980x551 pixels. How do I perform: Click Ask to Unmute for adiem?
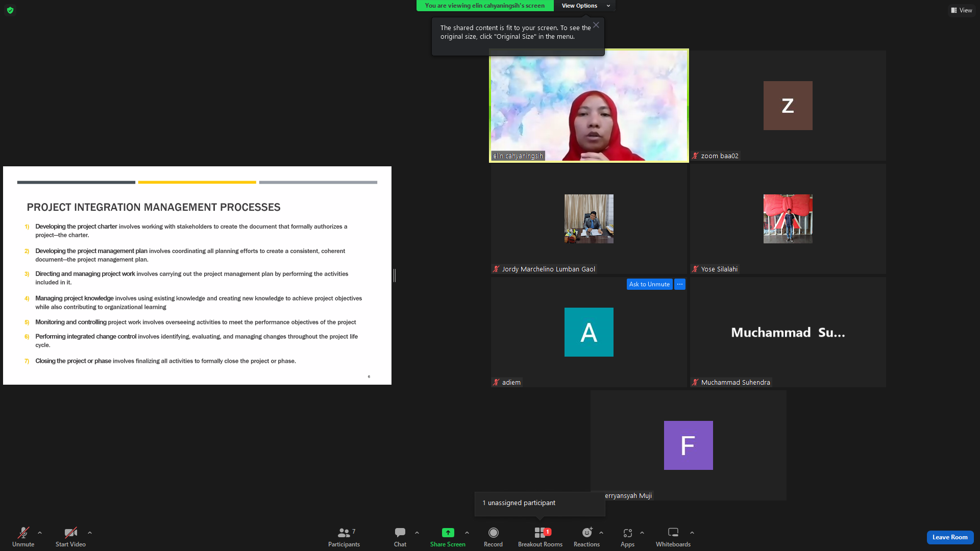click(x=649, y=284)
